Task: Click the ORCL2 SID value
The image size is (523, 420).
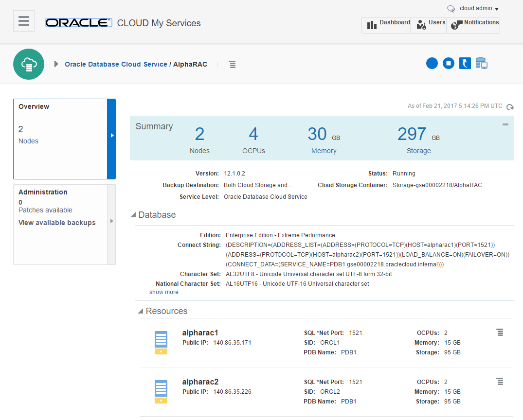Action: (330, 392)
